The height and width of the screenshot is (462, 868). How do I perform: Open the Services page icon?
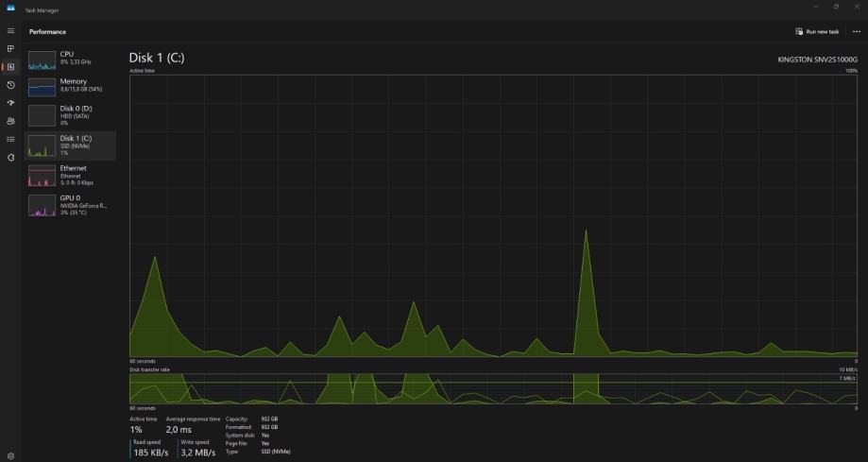(x=10, y=158)
